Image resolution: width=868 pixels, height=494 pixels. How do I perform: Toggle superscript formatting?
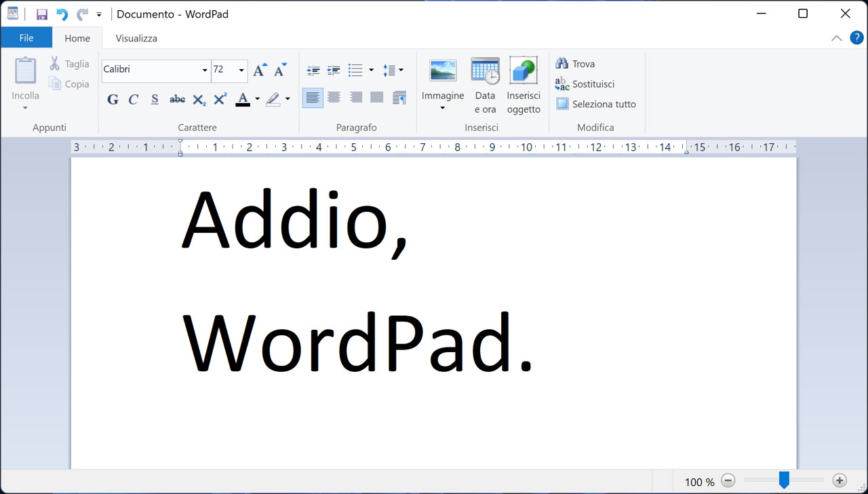click(220, 99)
